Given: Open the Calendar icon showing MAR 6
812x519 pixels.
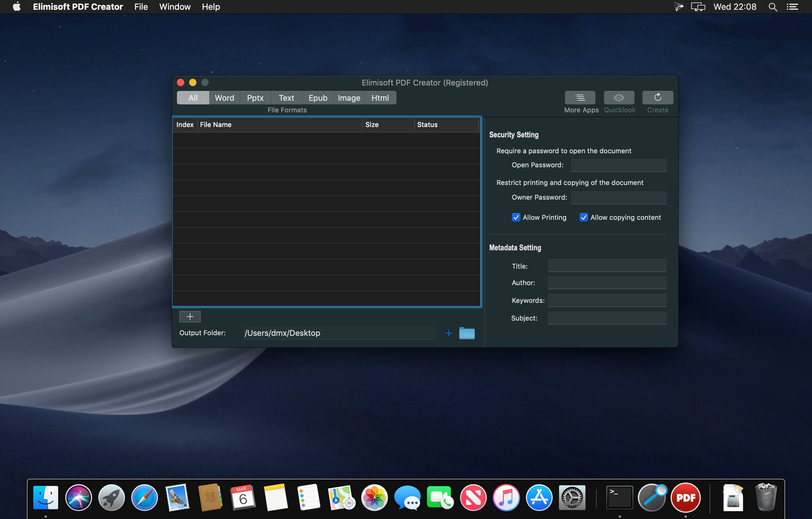Looking at the screenshot, I should [x=243, y=497].
